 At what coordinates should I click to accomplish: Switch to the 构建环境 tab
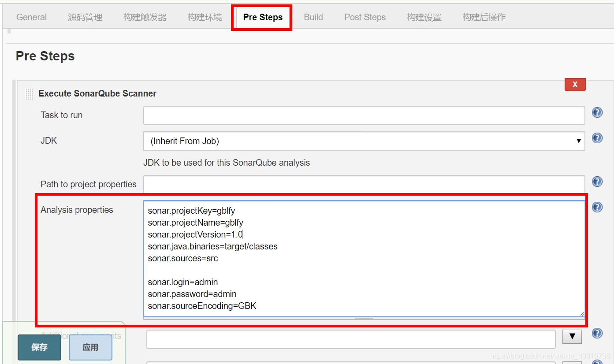click(x=205, y=17)
